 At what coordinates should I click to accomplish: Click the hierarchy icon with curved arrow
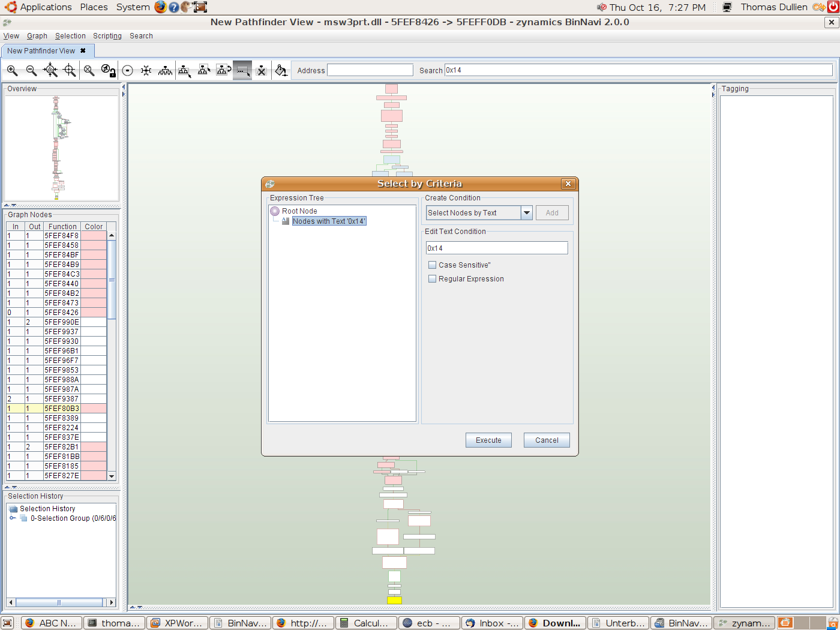coord(223,70)
